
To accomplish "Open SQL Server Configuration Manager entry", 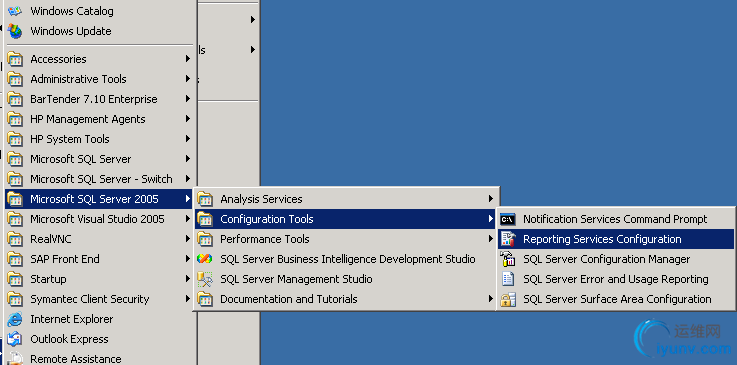I will click(x=616, y=259).
